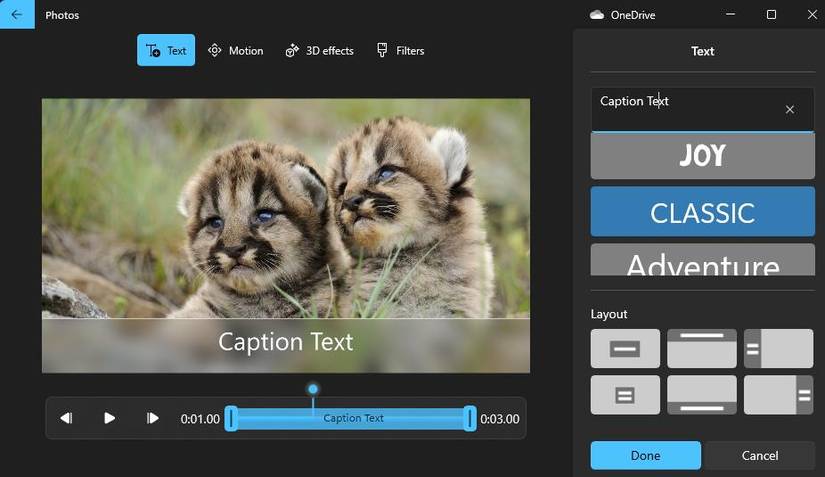Image resolution: width=825 pixels, height=477 pixels.
Task: Click the Done button
Action: click(x=646, y=455)
